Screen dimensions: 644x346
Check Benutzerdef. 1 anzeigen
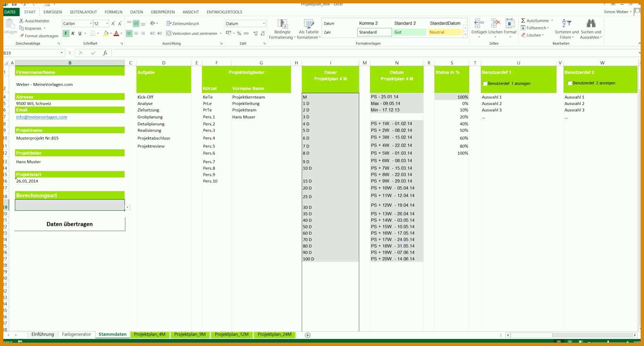(485, 83)
